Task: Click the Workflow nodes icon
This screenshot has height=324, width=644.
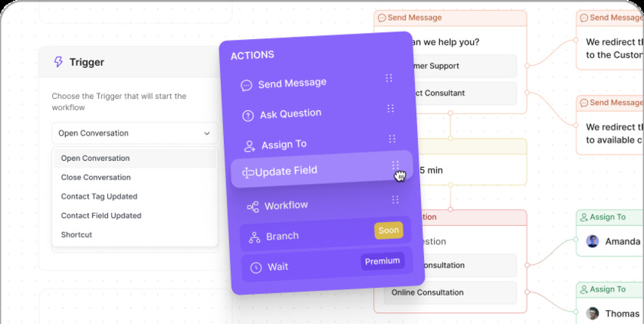Action: pos(252,207)
